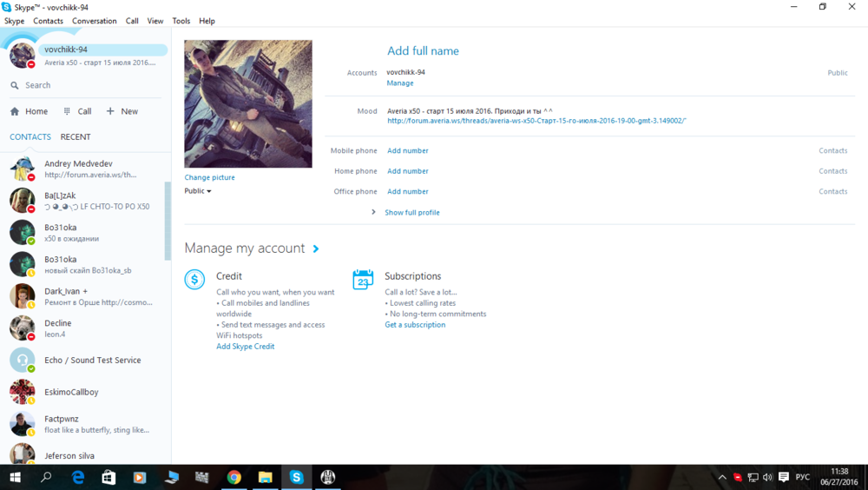868x490 pixels.
Task: Click the Home icon in sidebar
Action: (x=15, y=111)
